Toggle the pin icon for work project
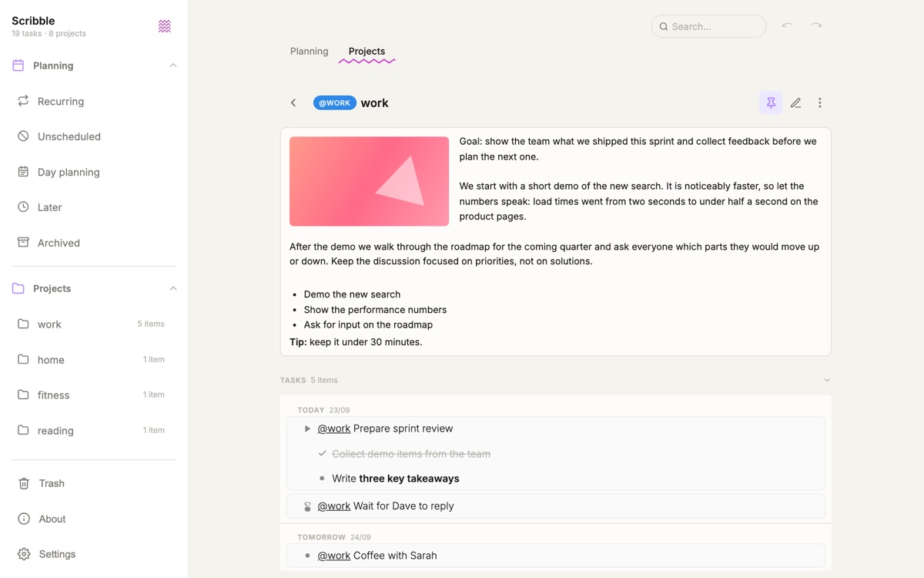Screen dimensions: 924x578 click(771, 102)
